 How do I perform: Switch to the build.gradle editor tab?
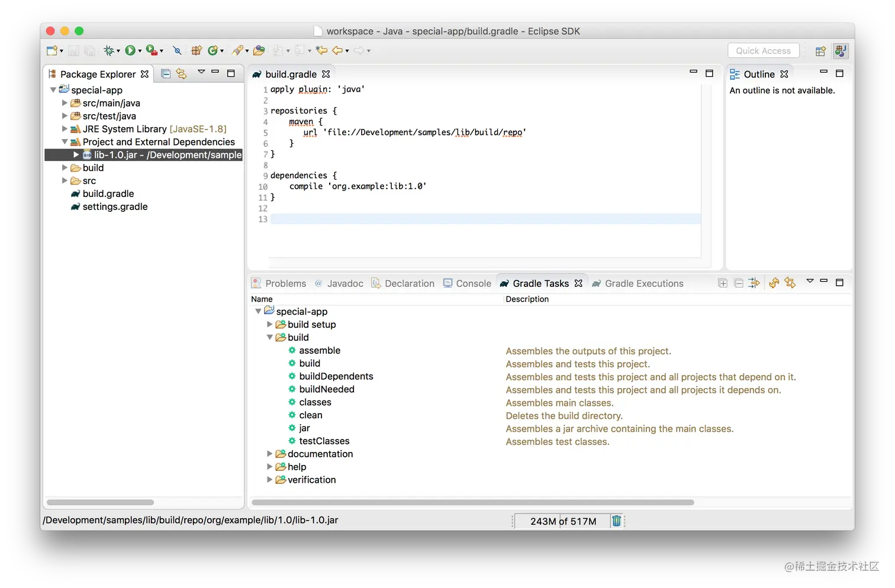coord(291,74)
